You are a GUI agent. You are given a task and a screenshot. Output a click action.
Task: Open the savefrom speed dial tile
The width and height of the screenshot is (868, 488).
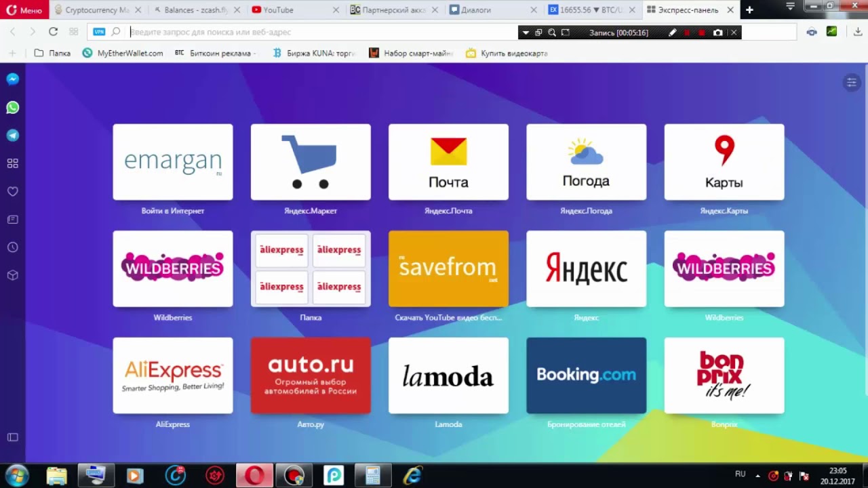pos(448,269)
